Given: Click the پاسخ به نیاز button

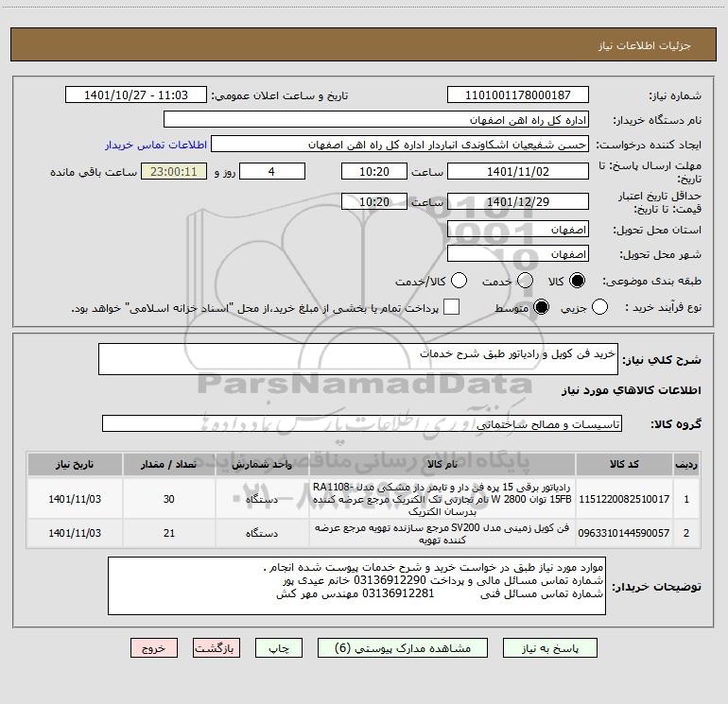Looking at the screenshot, I should tap(549, 648).
